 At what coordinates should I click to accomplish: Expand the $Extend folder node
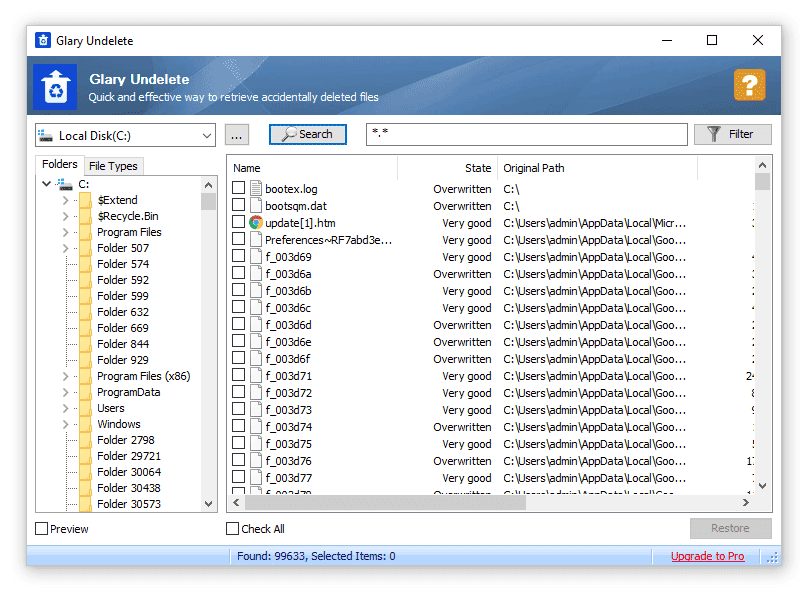pos(65,200)
